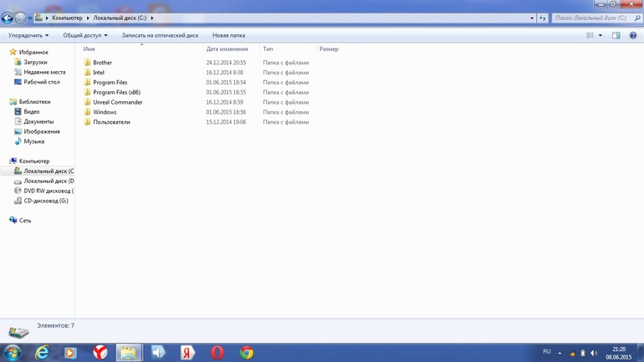The width and height of the screenshot is (644, 362).
Task: Sort by the Дата изменения column header
Action: 227,48
